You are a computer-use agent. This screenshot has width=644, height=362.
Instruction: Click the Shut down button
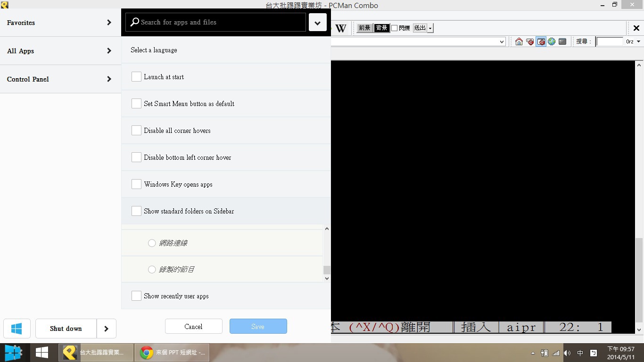[x=66, y=329]
